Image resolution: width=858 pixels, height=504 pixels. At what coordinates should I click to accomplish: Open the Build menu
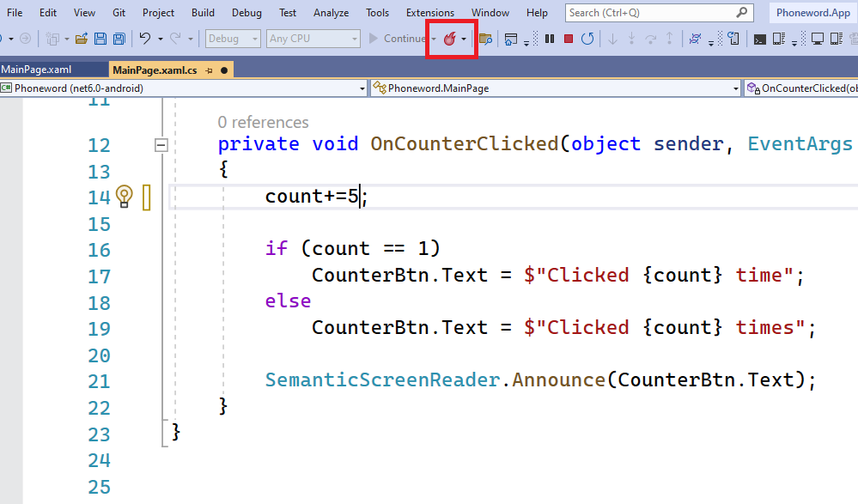[x=203, y=13]
